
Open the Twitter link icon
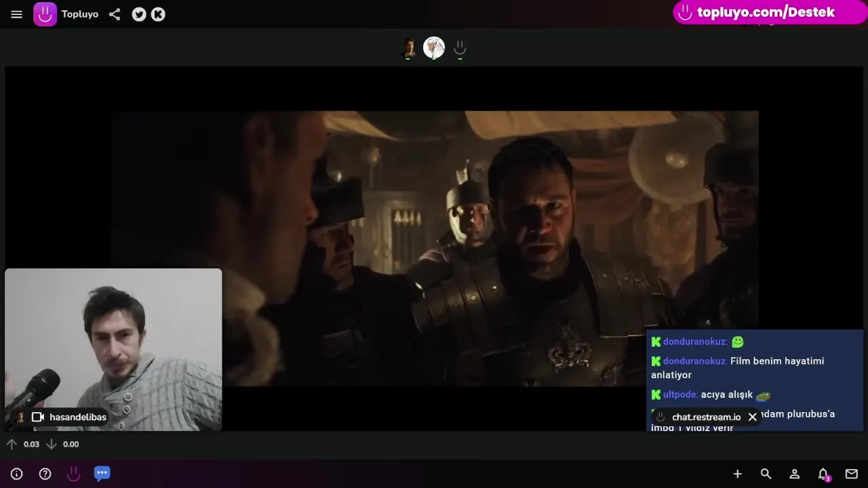(x=139, y=14)
